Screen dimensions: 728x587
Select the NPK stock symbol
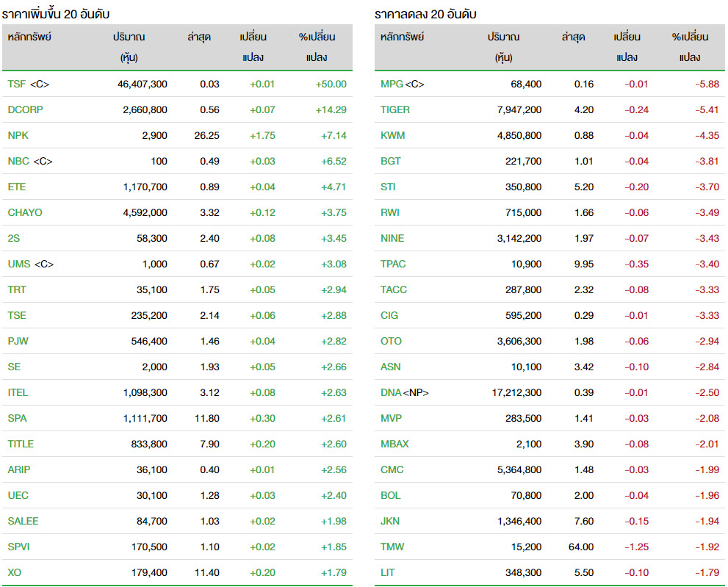pyautogui.click(x=18, y=135)
